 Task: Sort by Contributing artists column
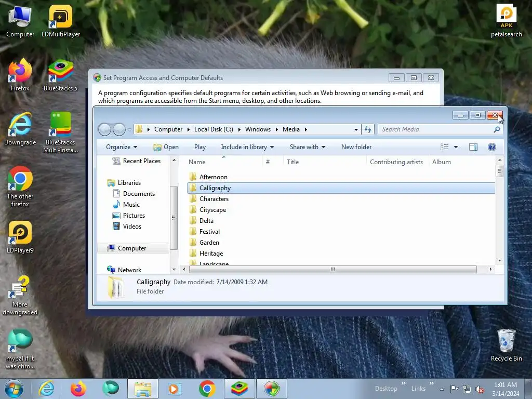click(396, 162)
